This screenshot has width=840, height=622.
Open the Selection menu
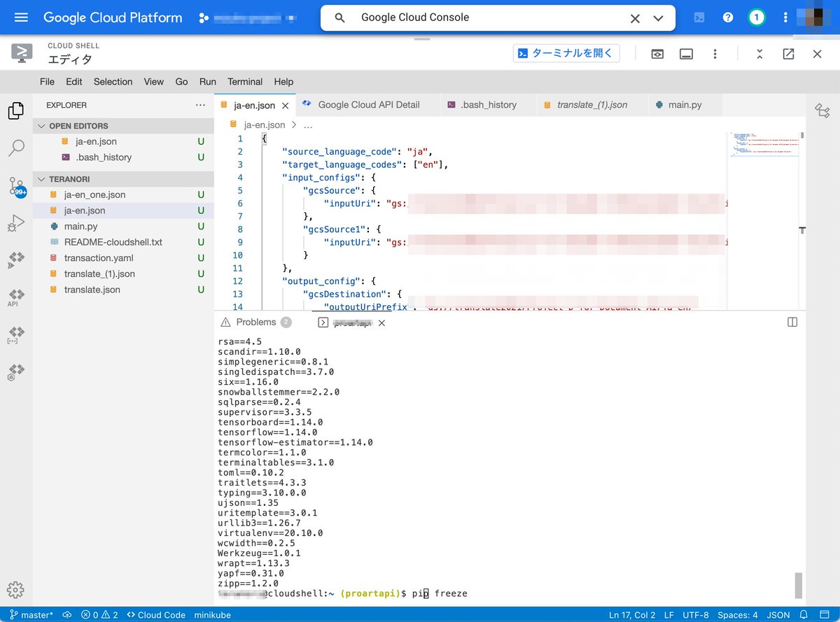coord(113,82)
